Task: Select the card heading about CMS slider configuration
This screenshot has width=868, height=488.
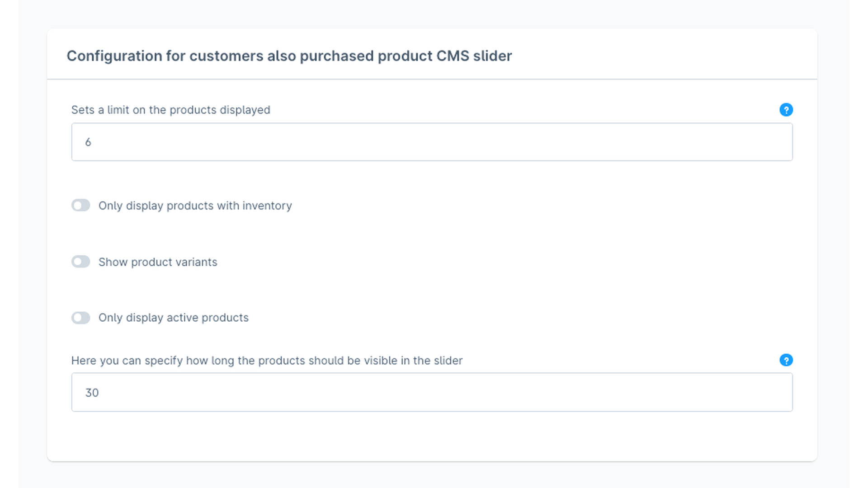Action: (x=289, y=56)
